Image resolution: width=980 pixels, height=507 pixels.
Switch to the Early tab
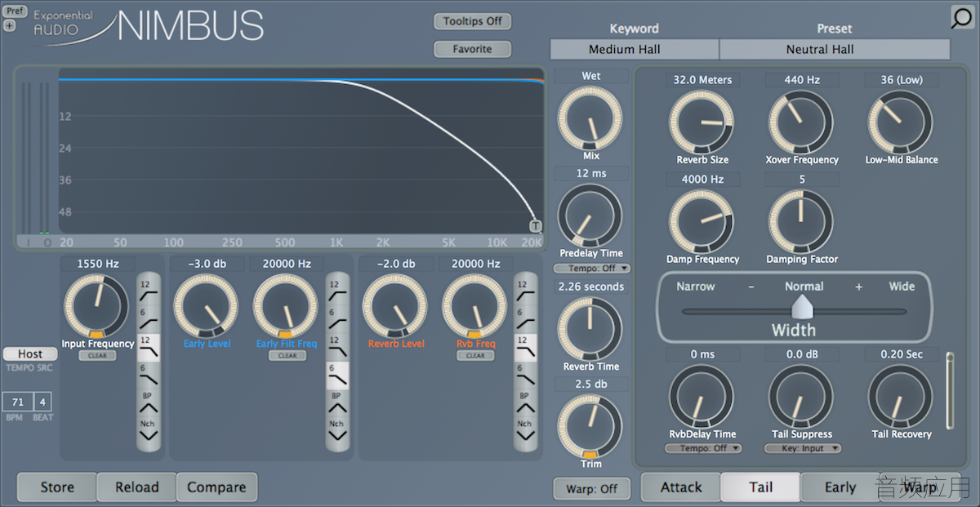[840, 487]
